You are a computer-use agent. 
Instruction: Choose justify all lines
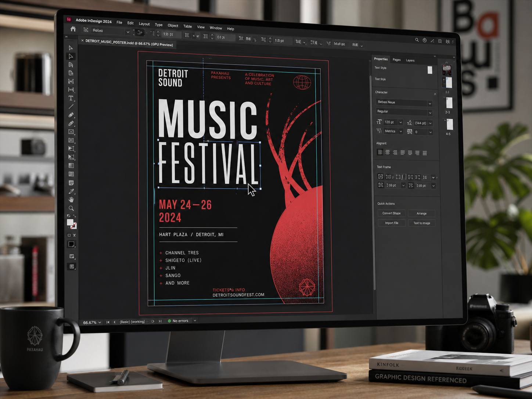pyautogui.click(x=425, y=153)
